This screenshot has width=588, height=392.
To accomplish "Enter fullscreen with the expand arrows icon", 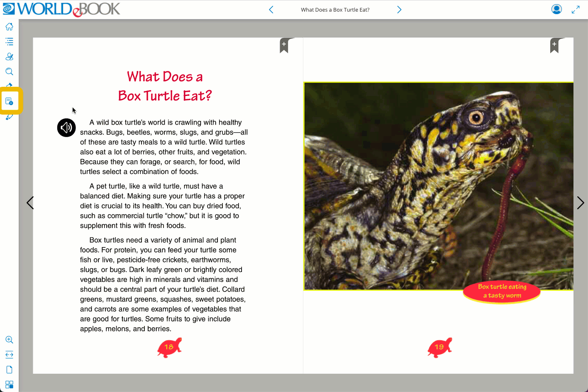I will point(576,10).
